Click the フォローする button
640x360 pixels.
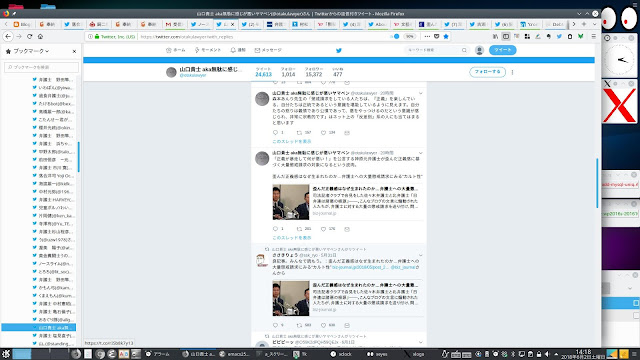click(x=487, y=72)
